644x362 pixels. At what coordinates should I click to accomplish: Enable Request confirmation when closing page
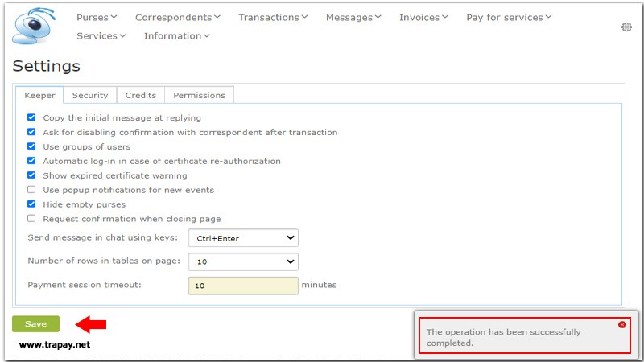point(31,219)
